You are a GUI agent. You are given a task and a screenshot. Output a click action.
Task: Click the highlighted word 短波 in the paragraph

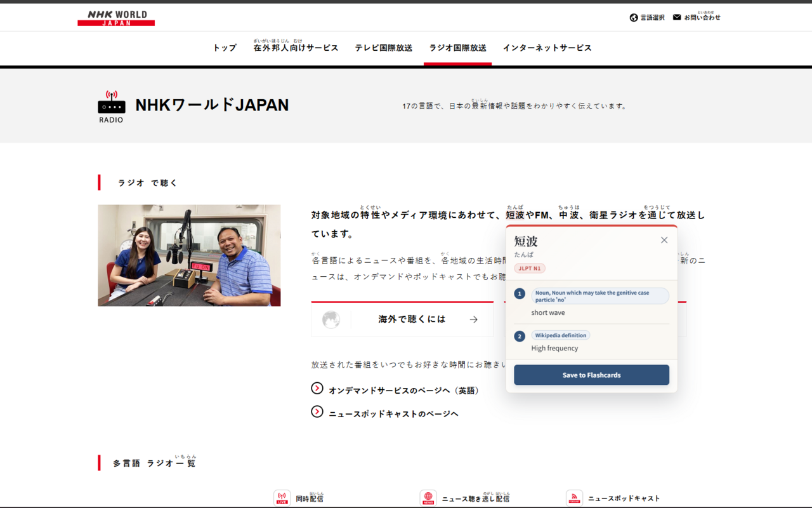(515, 215)
